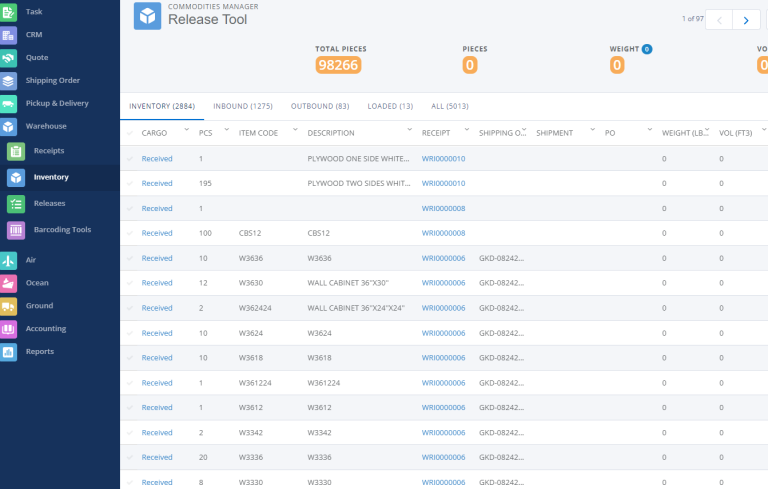Open the Releases list icon
The width and height of the screenshot is (768, 489).
pyautogui.click(x=16, y=204)
